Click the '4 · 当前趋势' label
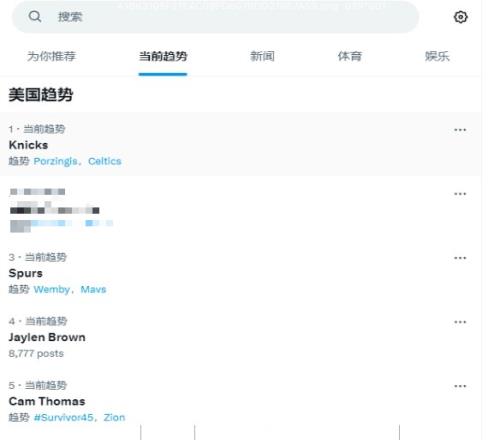Image resolution: width=500 pixels, height=440 pixels. 38,321
